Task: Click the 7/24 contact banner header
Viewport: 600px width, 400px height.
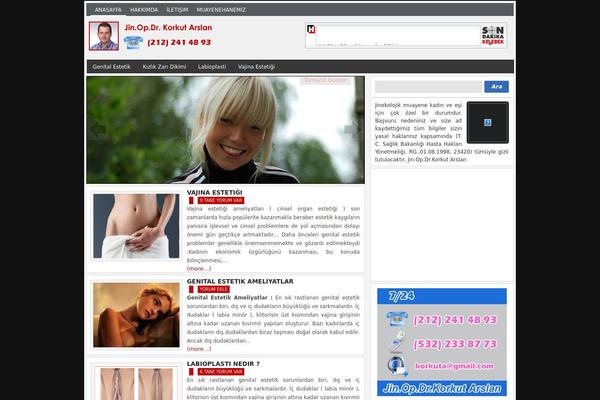Action: coord(442,296)
